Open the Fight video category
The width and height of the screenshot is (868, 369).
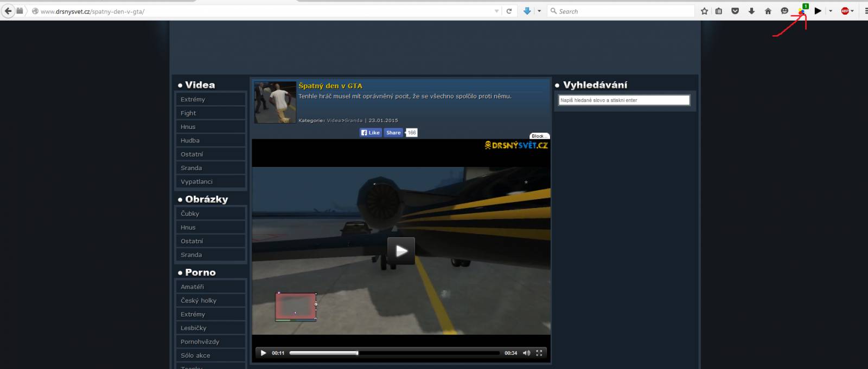coord(210,113)
